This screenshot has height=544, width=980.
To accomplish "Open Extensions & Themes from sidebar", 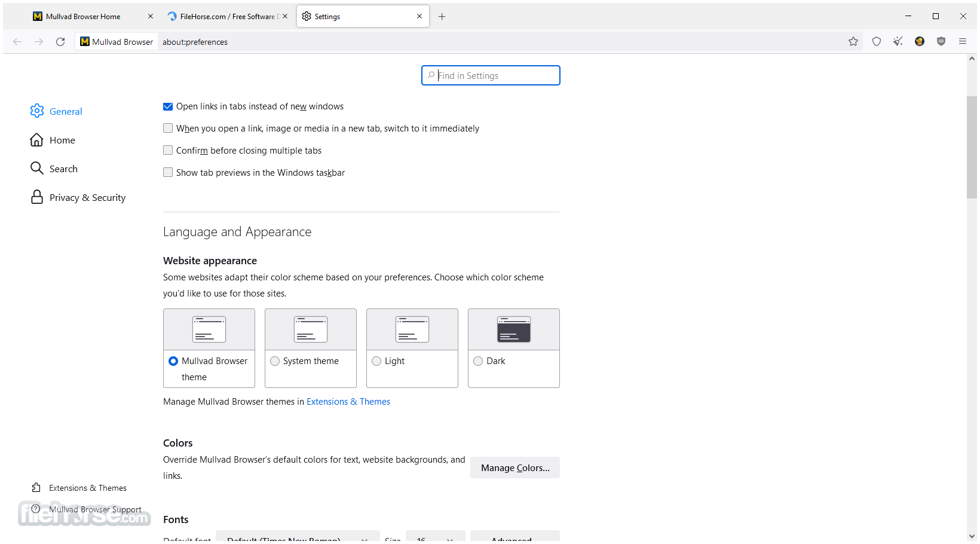I will pos(79,488).
